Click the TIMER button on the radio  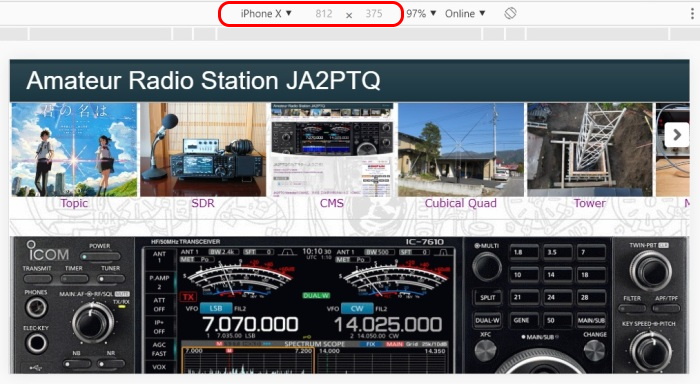74,279
